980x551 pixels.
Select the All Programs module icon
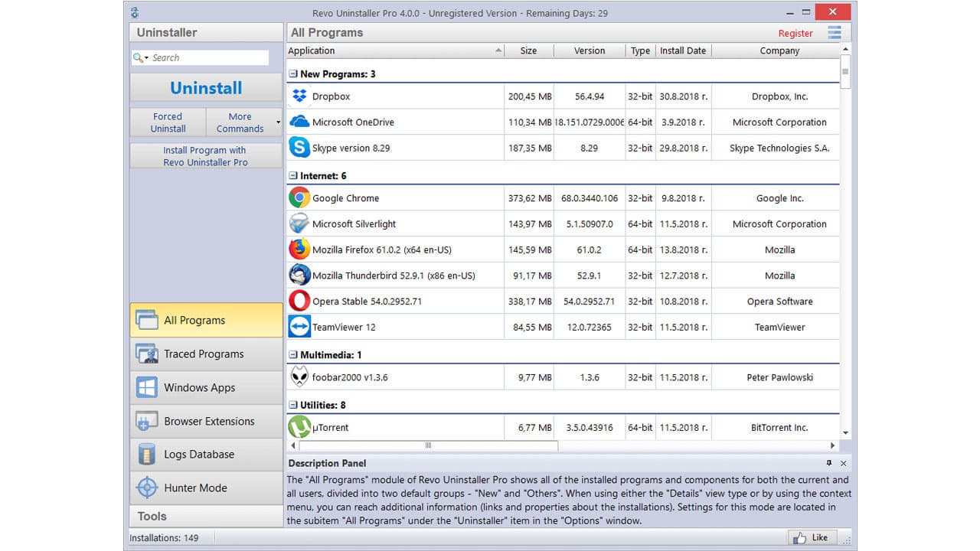tap(146, 319)
